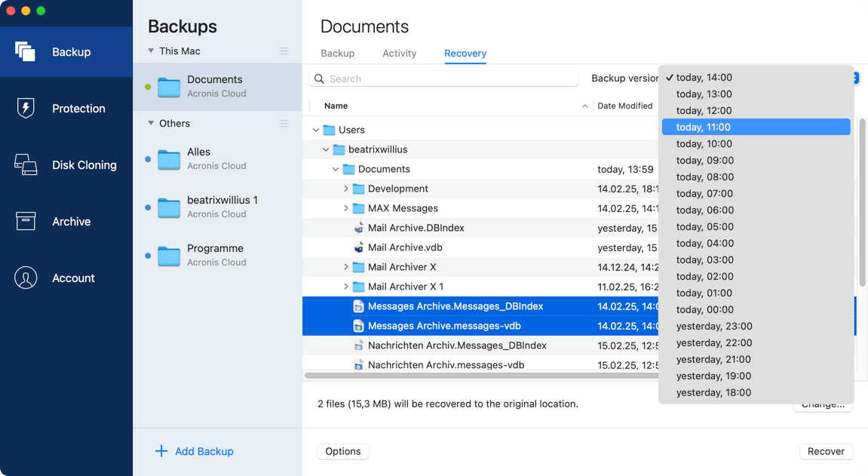Click the Nachrichten Archiv.Messages_DBIndex file icon
Viewport: 868px width, 476px height.
tap(359, 345)
